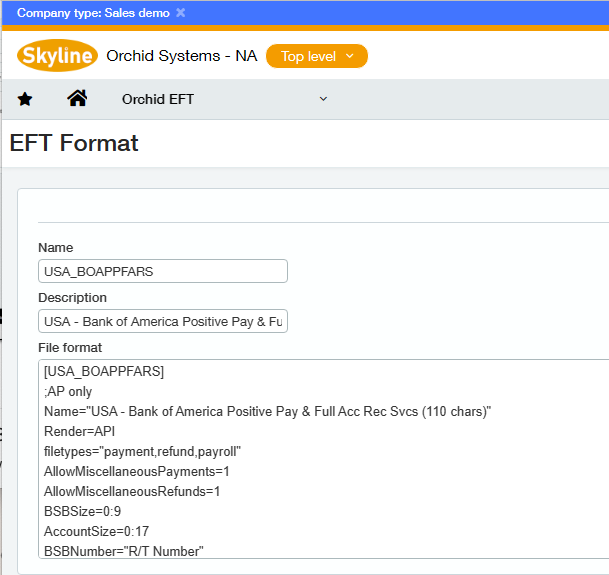
Task: Click the Description label
Action: (72, 298)
